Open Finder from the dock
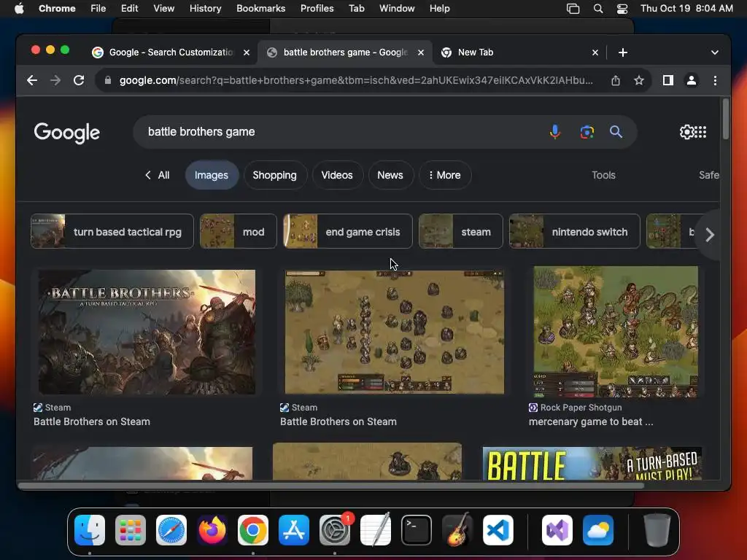Viewport: 747px width, 560px height. [x=90, y=530]
